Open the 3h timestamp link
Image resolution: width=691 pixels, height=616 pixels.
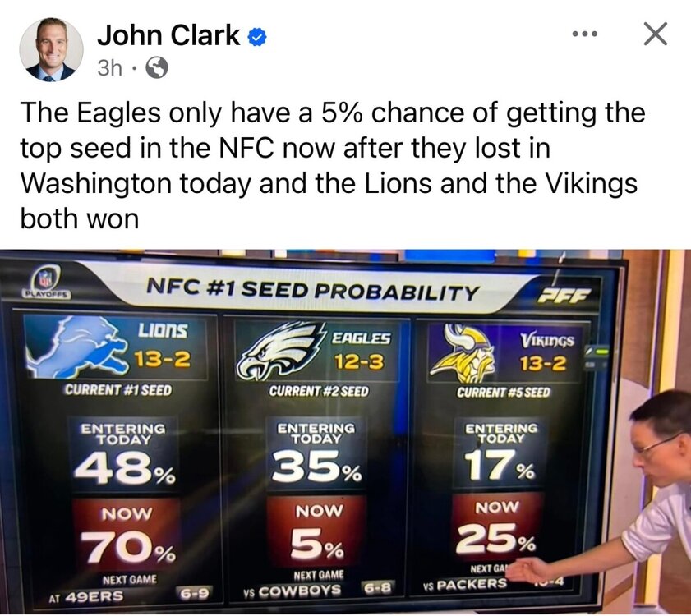coord(109,68)
